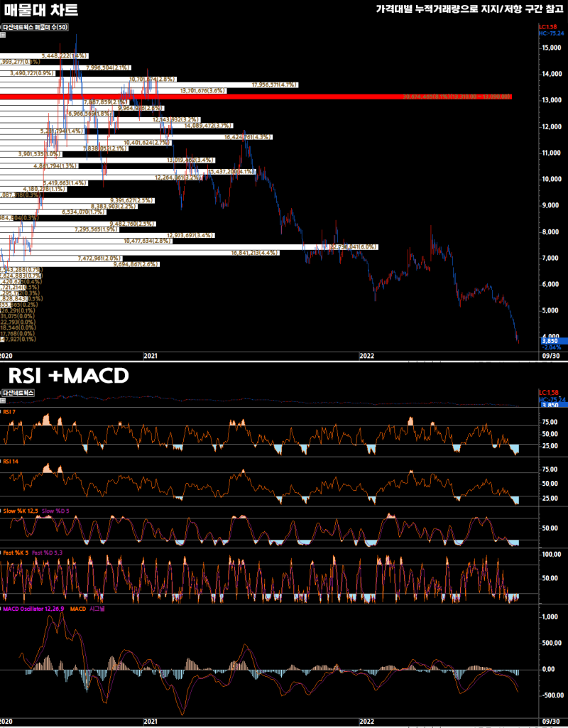Click the 3,901,535(1.0%) volume label
568x728 pixels.
(40, 154)
